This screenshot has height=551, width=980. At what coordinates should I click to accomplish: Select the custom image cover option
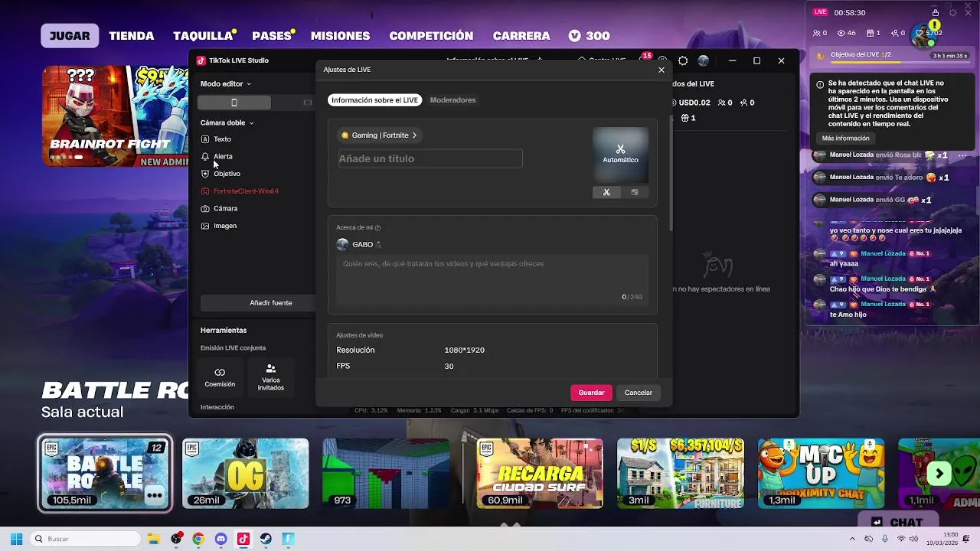634,192
